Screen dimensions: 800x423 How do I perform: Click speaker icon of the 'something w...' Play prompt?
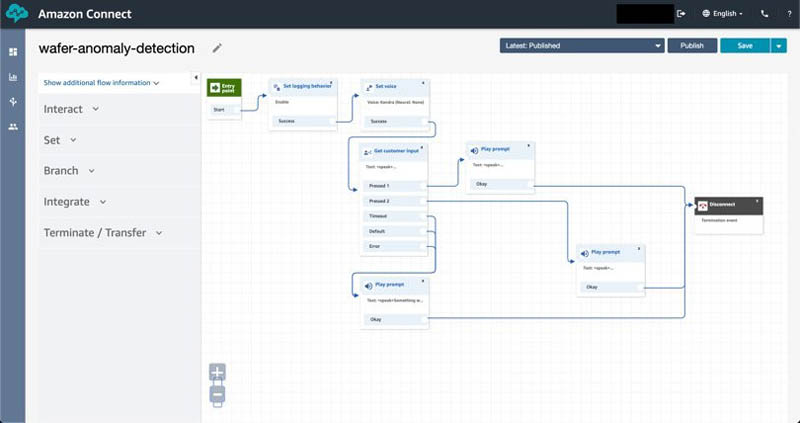(368, 286)
